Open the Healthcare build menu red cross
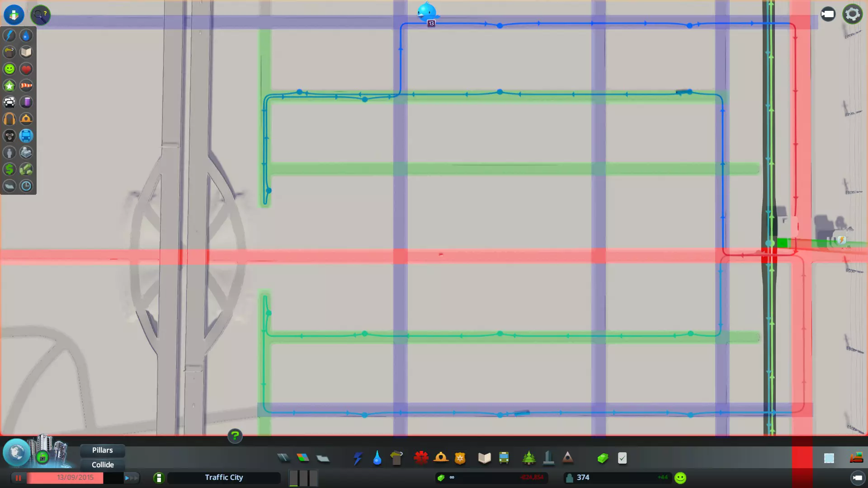The image size is (868, 488). (421, 458)
